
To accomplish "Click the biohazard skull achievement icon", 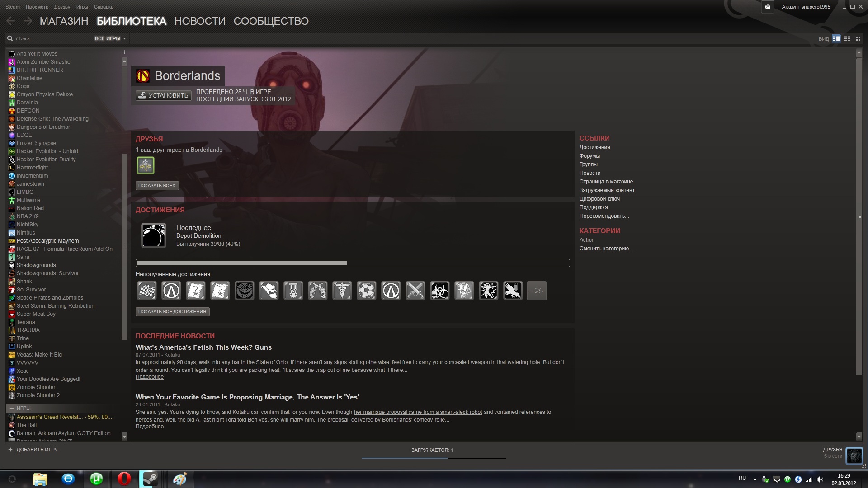I will coord(439,291).
